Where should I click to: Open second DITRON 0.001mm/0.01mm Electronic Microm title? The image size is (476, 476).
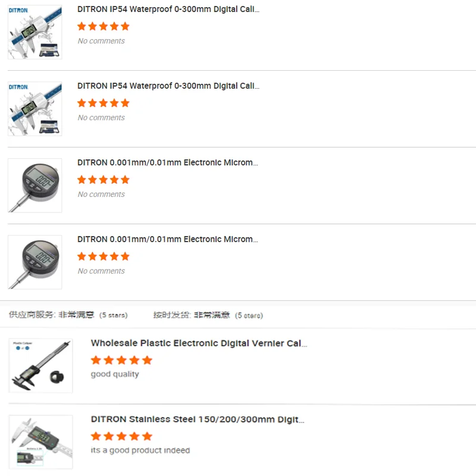pos(168,239)
